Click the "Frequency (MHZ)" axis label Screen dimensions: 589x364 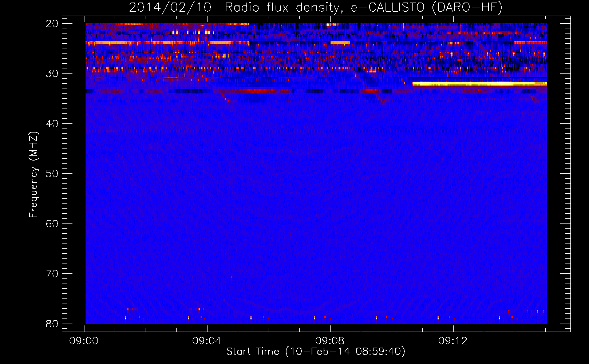point(33,175)
